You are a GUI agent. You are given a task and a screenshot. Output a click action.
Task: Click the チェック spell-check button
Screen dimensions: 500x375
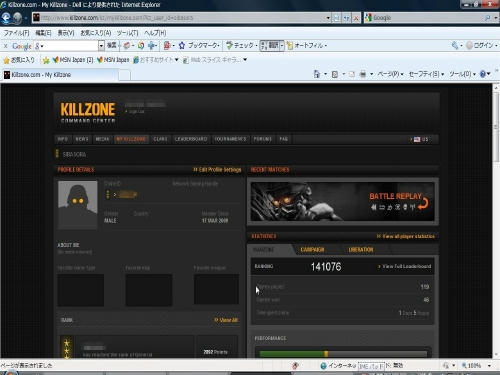click(241, 45)
